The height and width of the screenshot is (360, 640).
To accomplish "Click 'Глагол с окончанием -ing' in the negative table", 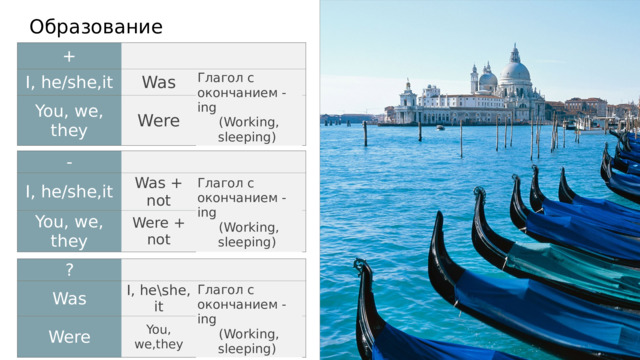I will tap(242, 198).
